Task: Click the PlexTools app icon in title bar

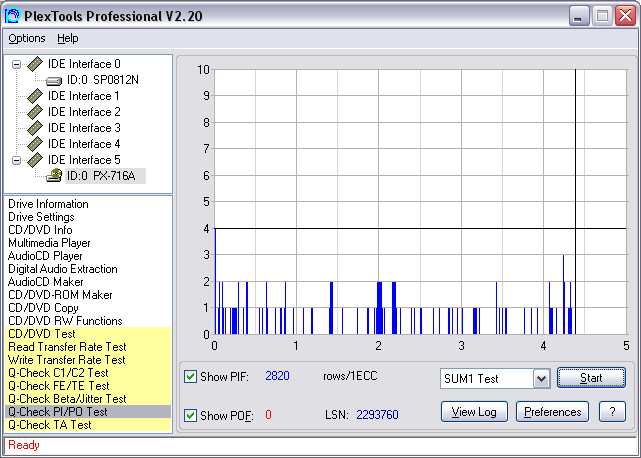Action: (x=12, y=16)
